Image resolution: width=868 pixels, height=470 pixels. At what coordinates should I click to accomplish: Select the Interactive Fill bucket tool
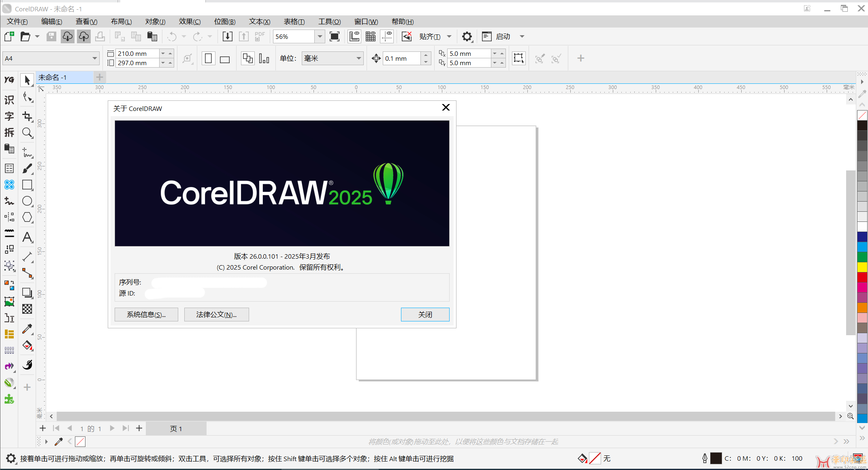27,346
